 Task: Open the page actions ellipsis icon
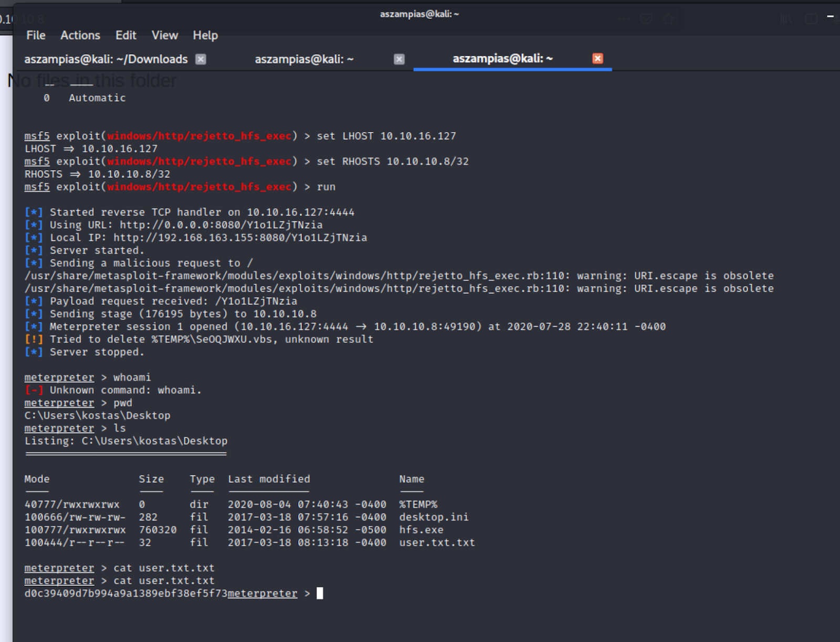click(x=624, y=19)
